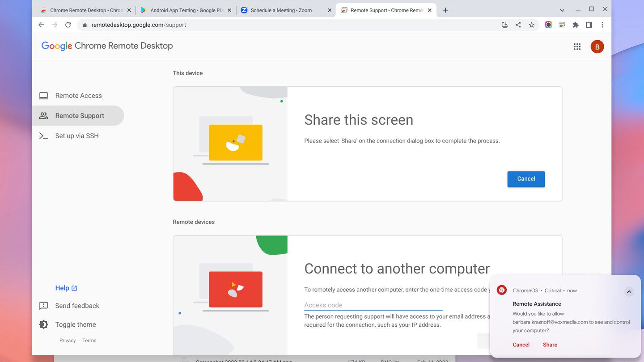Click the Access code input field
The image size is (644, 362).
point(373,305)
